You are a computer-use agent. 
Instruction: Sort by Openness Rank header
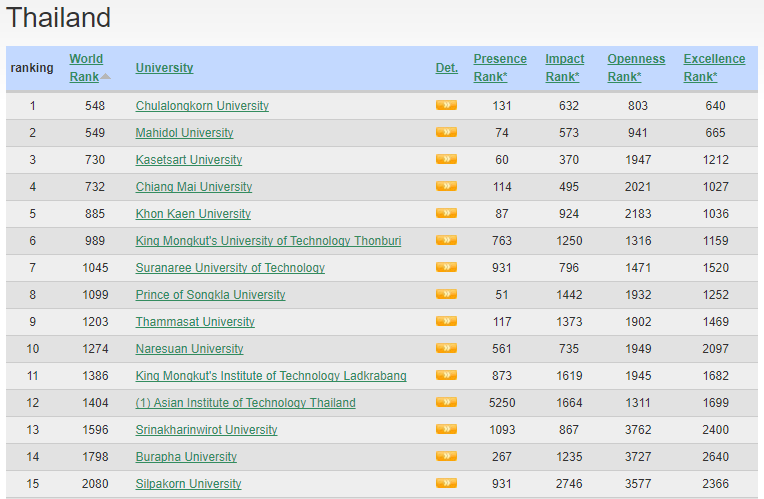tap(636, 68)
